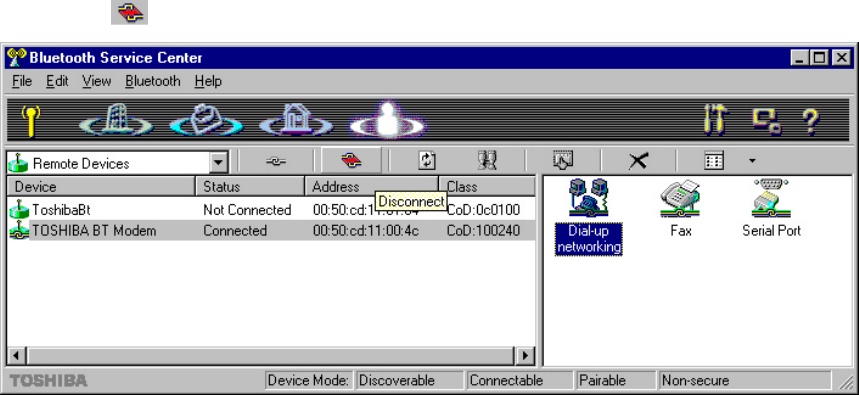Select the Fax service icon
The image size is (859, 395).
[680, 208]
